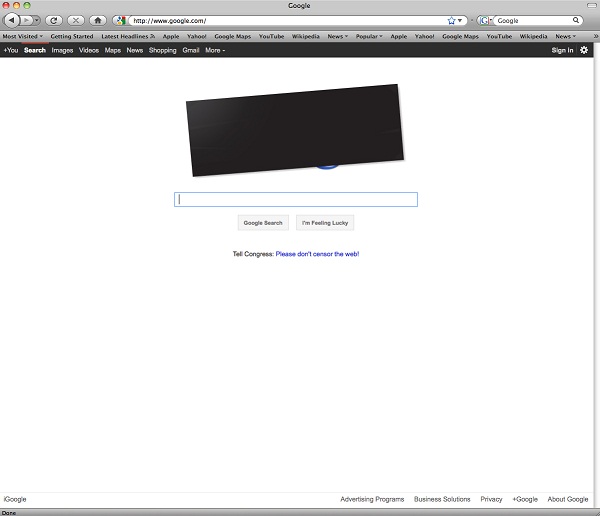Open Gmail from the Google bar
Viewport: 600px width, 516px height.
191,50
